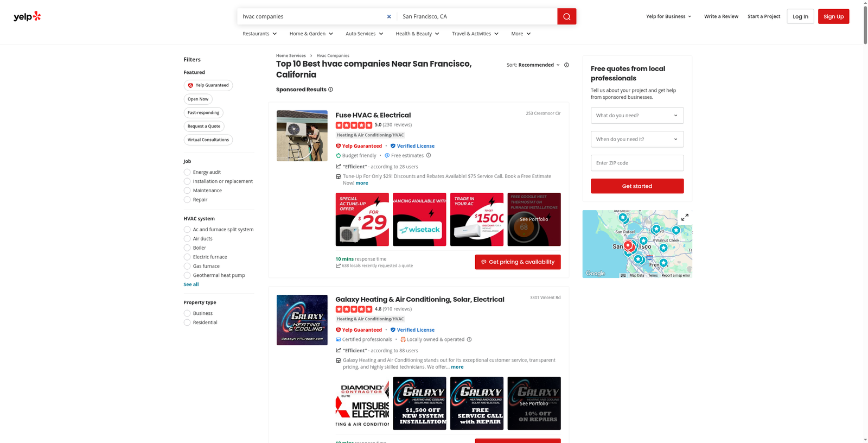Viewport: 868px width, 443px height.
Task: Open See Portfolio thumbnail for Fuse HVAC
Action: pyautogui.click(x=534, y=219)
